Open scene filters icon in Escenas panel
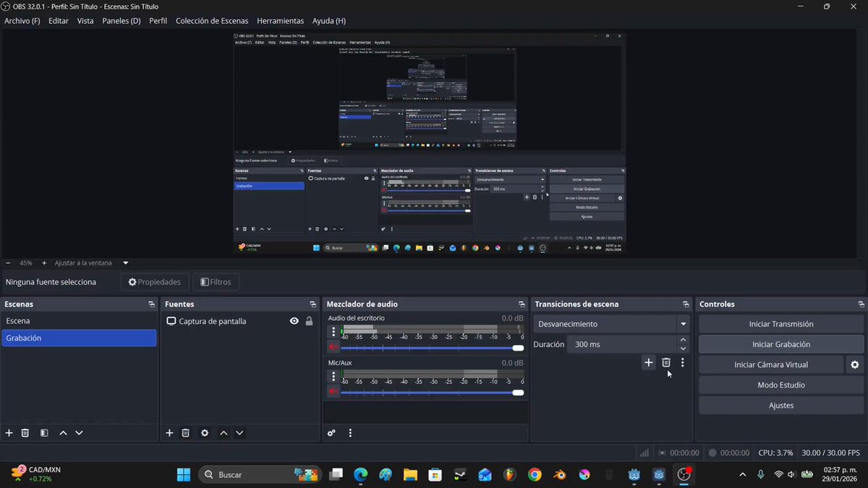 (x=44, y=433)
